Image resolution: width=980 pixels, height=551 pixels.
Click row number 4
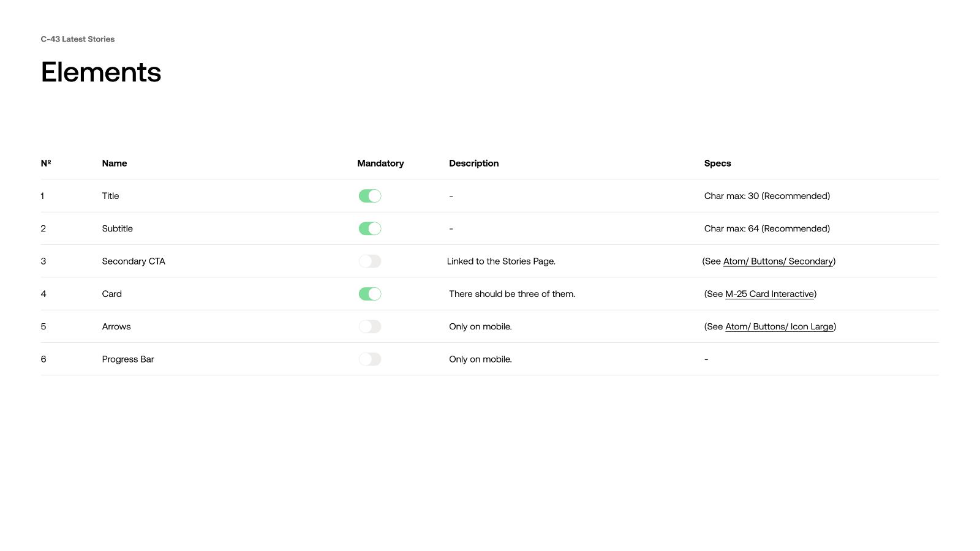(43, 294)
